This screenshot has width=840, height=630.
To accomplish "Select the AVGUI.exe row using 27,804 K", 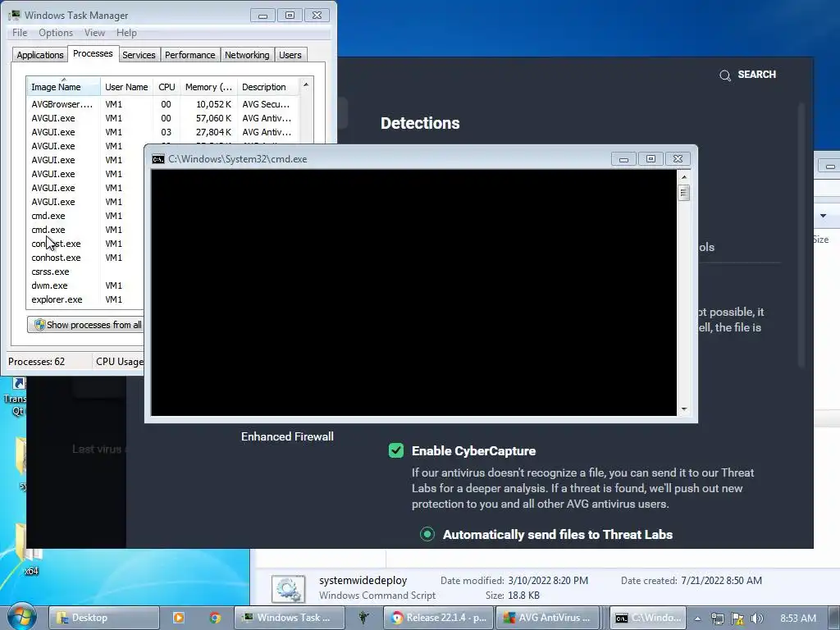I will [162, 132].
